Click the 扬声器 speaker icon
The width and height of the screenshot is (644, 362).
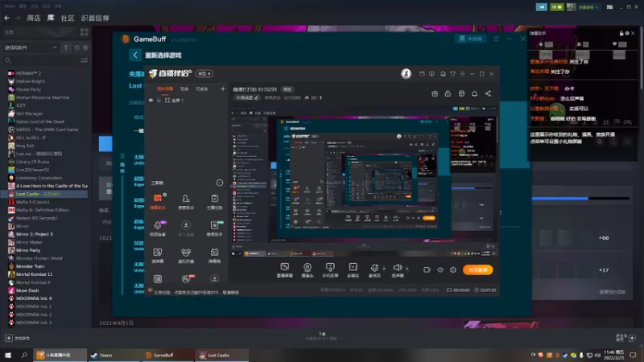(398, 269)
